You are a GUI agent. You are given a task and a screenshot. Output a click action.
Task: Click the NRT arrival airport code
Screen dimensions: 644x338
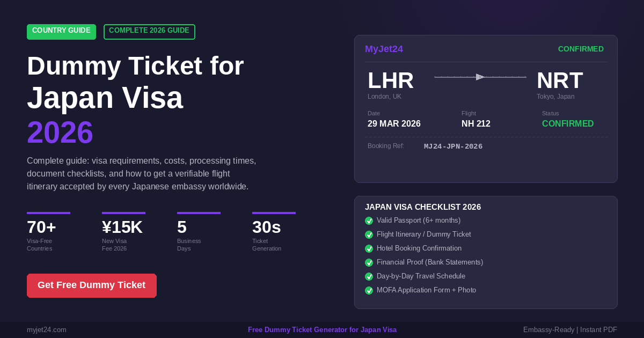point(559,81)
